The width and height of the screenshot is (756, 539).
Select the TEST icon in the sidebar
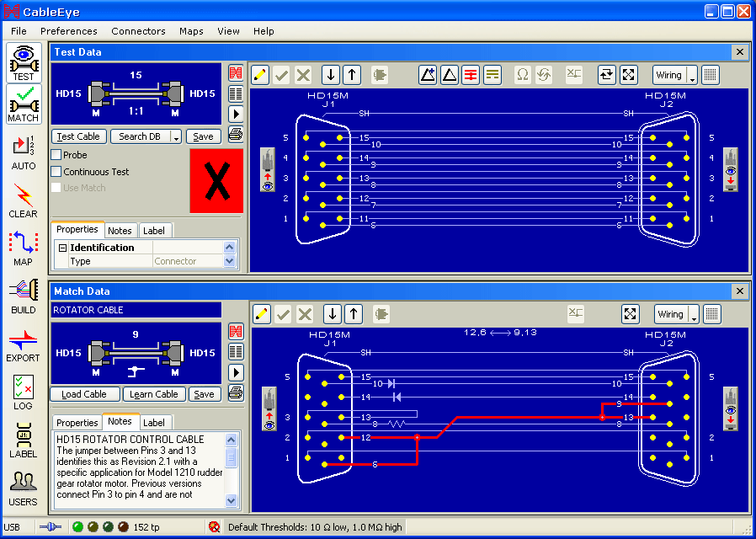coord(23,62)
